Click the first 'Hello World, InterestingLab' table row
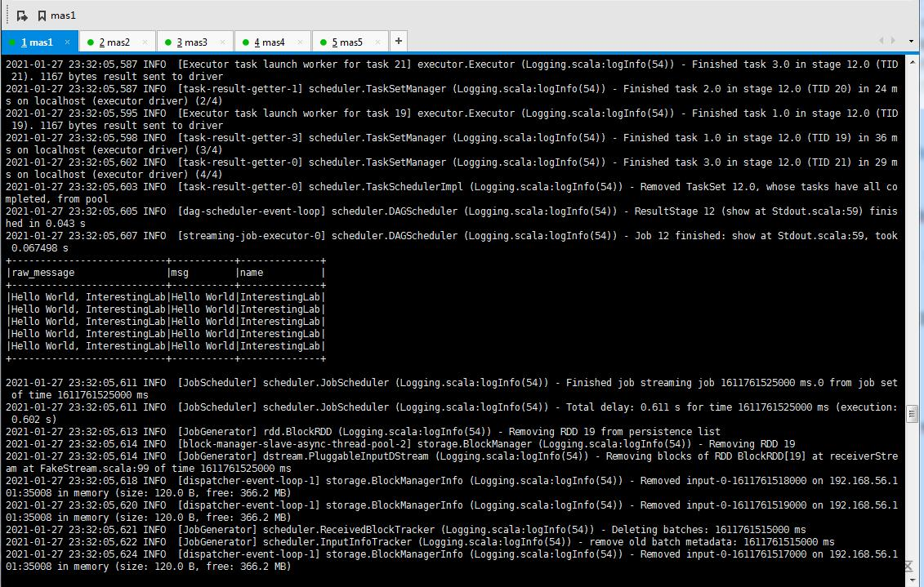Screen dimensions: 924x587 [x=166, y=297]
